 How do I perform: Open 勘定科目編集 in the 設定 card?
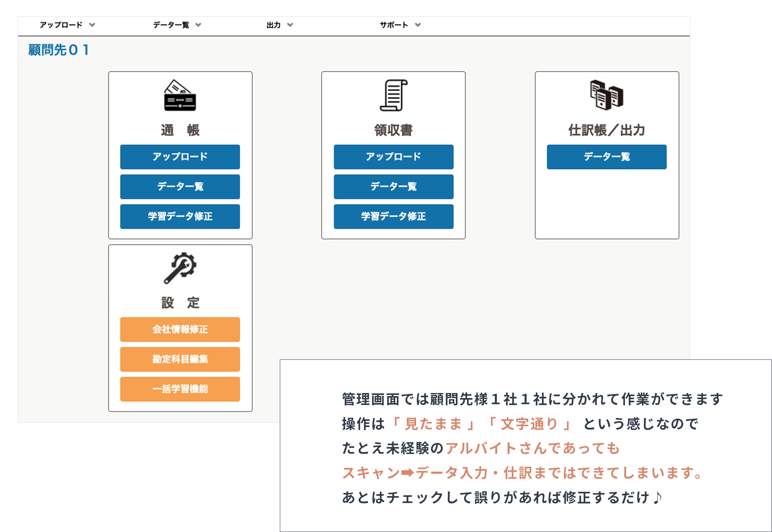[180, 359]
